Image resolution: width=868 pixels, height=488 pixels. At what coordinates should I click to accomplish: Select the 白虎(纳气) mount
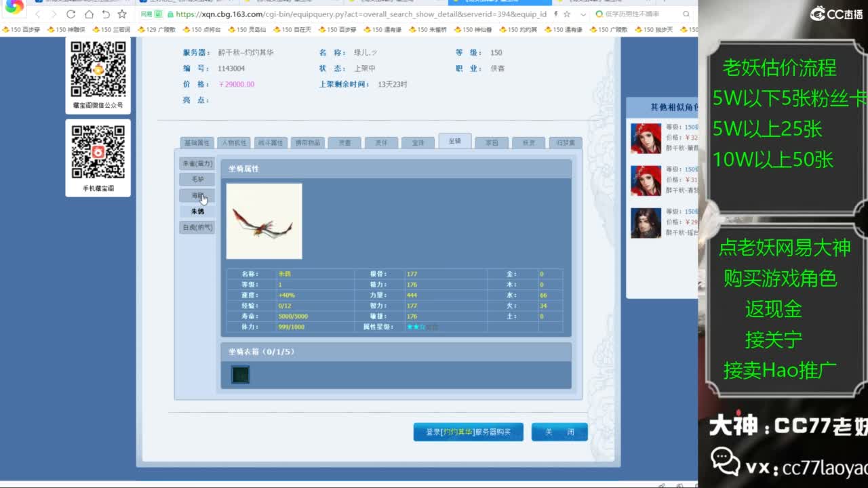pos(197,228)
